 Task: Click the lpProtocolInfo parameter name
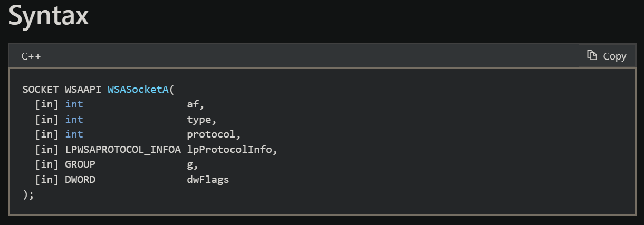(229, 150)
